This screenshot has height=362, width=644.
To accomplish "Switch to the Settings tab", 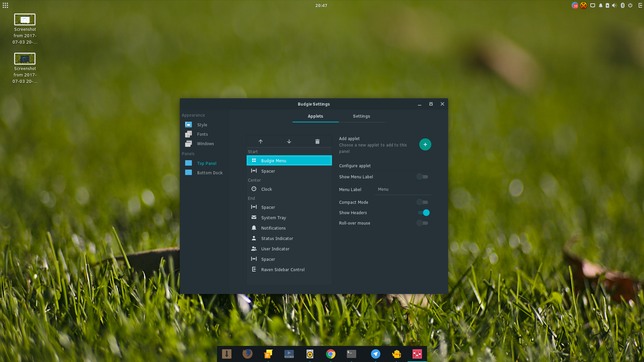I will pos(361,116).
